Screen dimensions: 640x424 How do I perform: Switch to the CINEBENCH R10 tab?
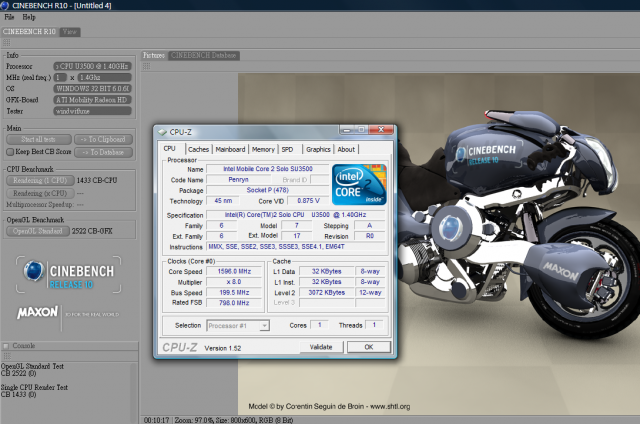pos(29,32)
